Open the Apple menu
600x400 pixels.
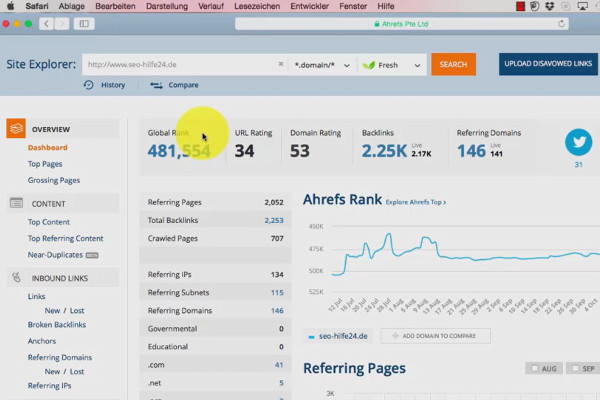tap(10, 6)
